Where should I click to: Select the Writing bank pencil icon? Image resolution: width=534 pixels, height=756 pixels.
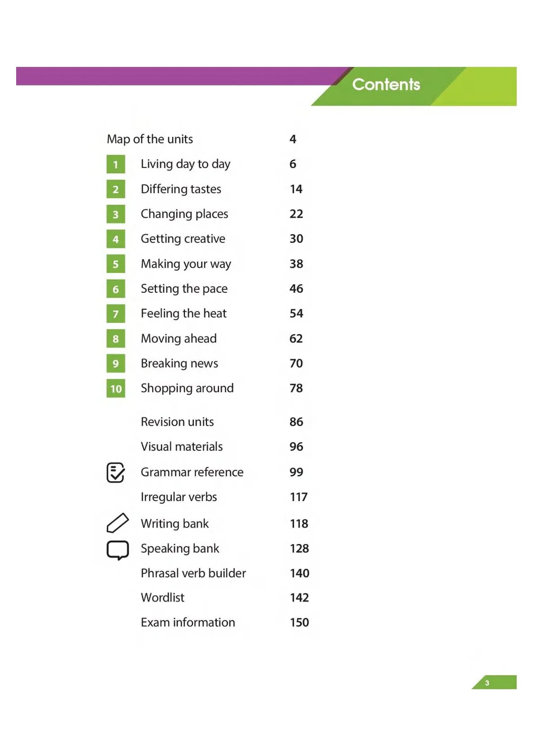pos(118,523)
